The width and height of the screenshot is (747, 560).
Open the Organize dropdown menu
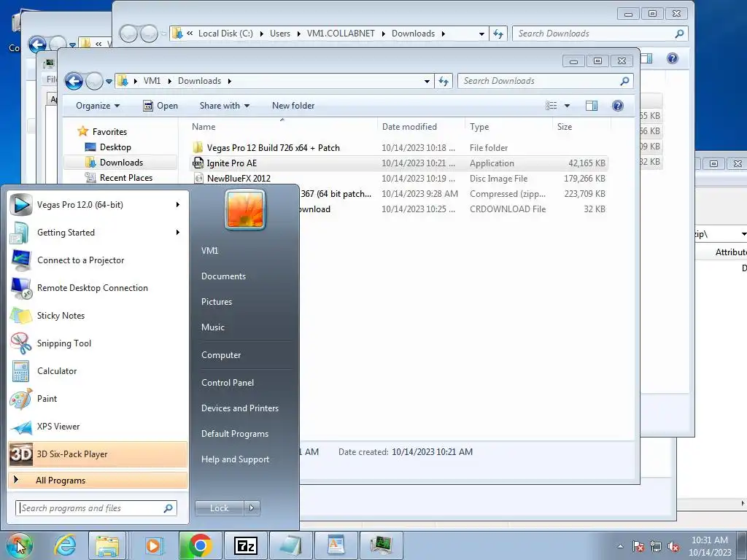coord(98,106)
